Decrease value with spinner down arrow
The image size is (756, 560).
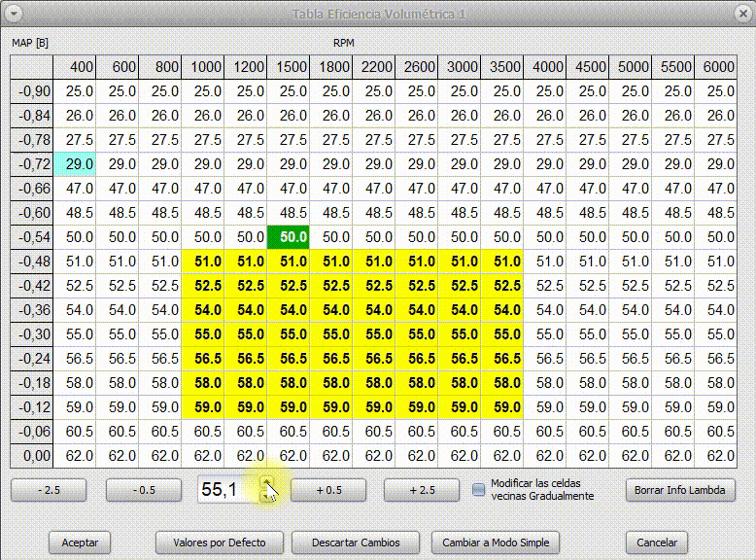click(267, 496)
